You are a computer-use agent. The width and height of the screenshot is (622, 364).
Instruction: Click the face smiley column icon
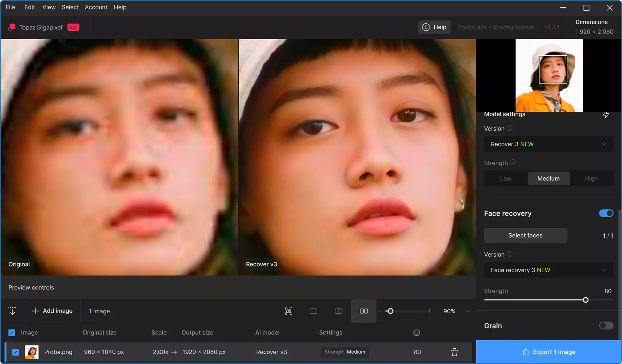(x=417, y=333)
